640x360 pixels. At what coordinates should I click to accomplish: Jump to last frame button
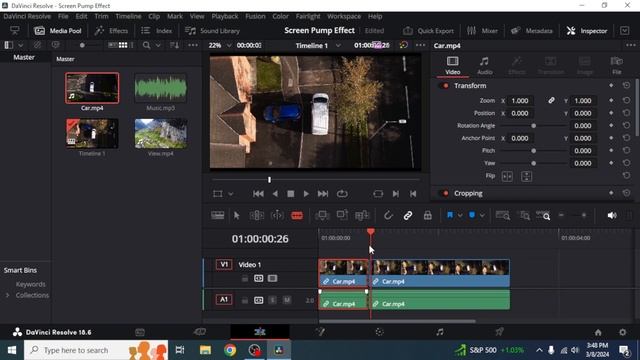[x=323, y=194]
